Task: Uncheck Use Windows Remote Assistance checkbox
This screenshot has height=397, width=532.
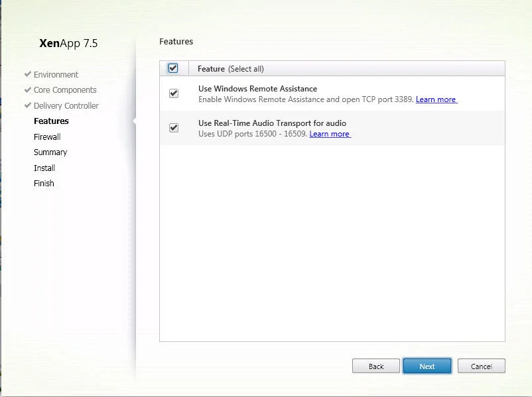Action: point(174,93)
